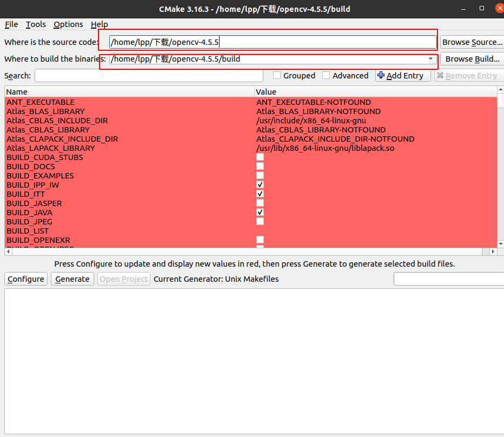The image size is (504, 437).
Task: Click the Name column header
Action: pyautogui.click(x=130, y=91)
